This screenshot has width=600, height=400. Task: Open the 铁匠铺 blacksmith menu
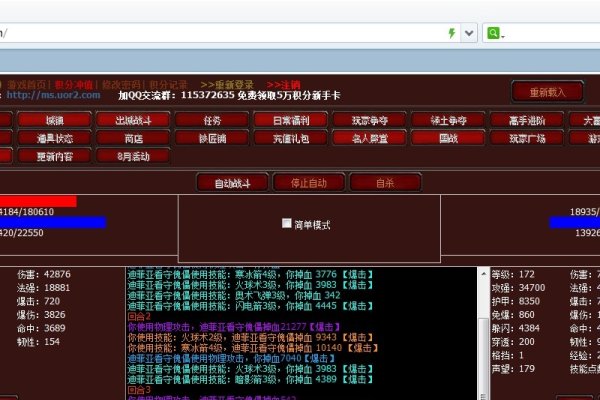point(212,138)
